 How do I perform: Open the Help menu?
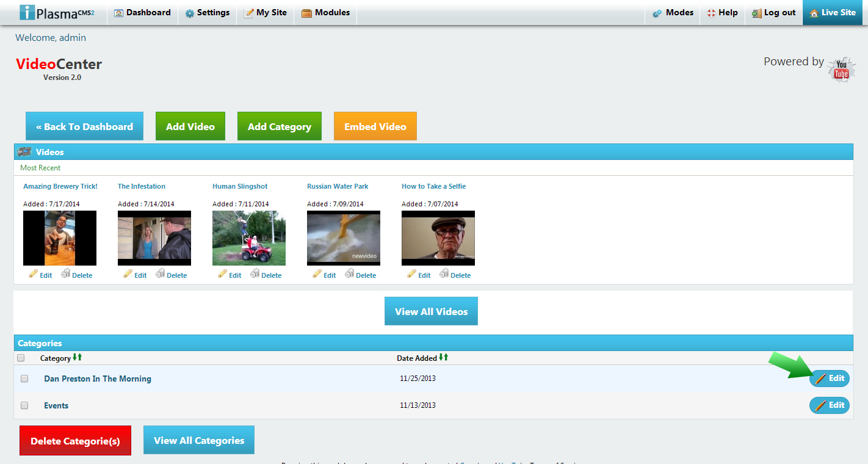coord(722,12)
